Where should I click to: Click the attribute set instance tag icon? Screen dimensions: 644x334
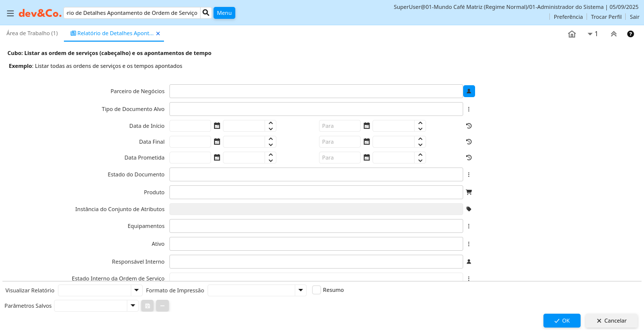tap(469, 209)
